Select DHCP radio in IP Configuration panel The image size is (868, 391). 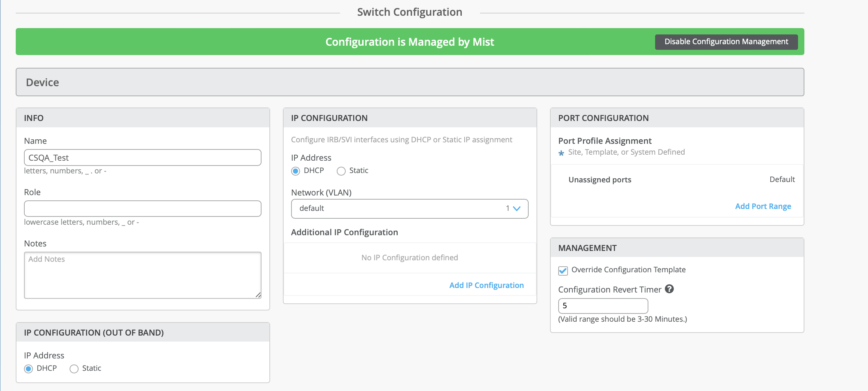point(296,171)
